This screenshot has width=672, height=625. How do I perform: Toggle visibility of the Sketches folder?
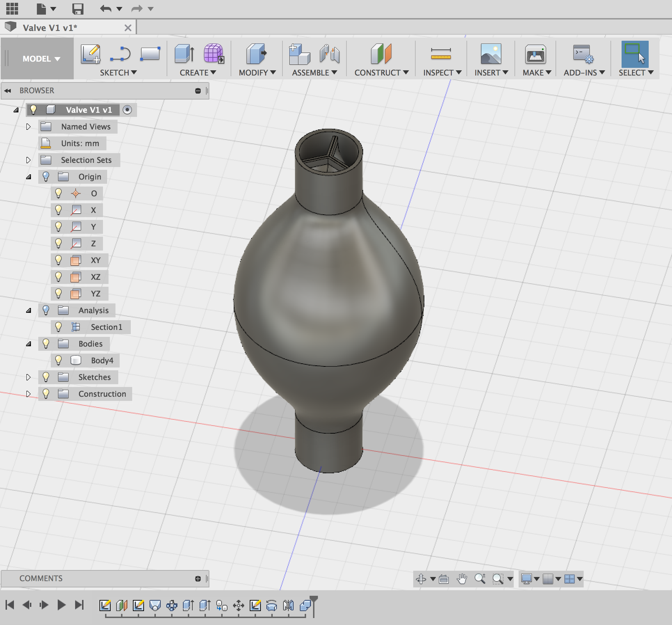tap(46, 377)
